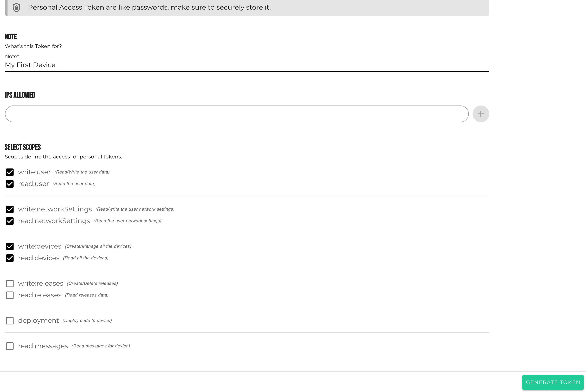The image size is (586, 392).
Task: Check the deployment scope checkbox
Action: [10, 321]
